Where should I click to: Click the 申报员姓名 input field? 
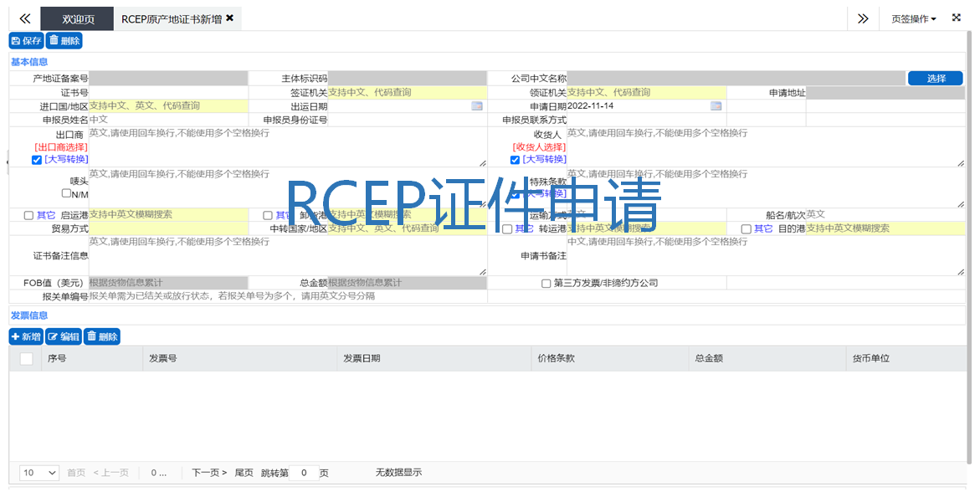point(168,120)
